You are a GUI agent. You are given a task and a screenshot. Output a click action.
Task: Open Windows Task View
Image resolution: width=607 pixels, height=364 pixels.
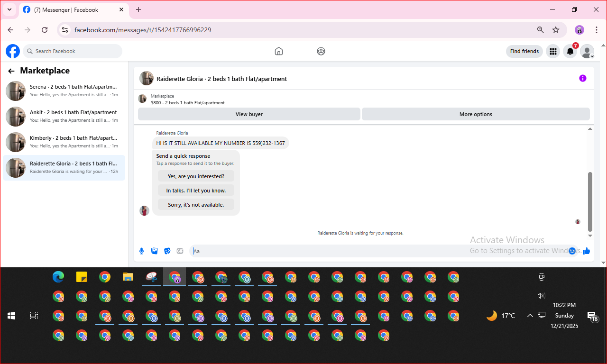point(34,316)
